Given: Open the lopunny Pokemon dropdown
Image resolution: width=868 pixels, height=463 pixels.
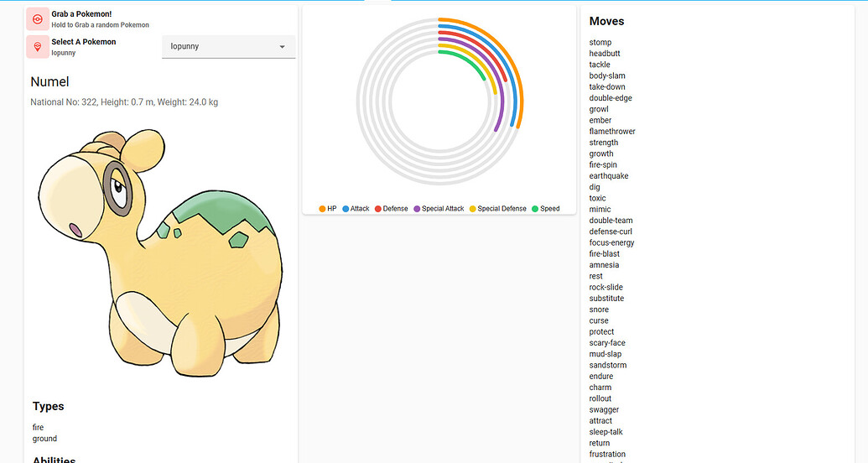Looking at the screenshot, I should pos(229,46).
